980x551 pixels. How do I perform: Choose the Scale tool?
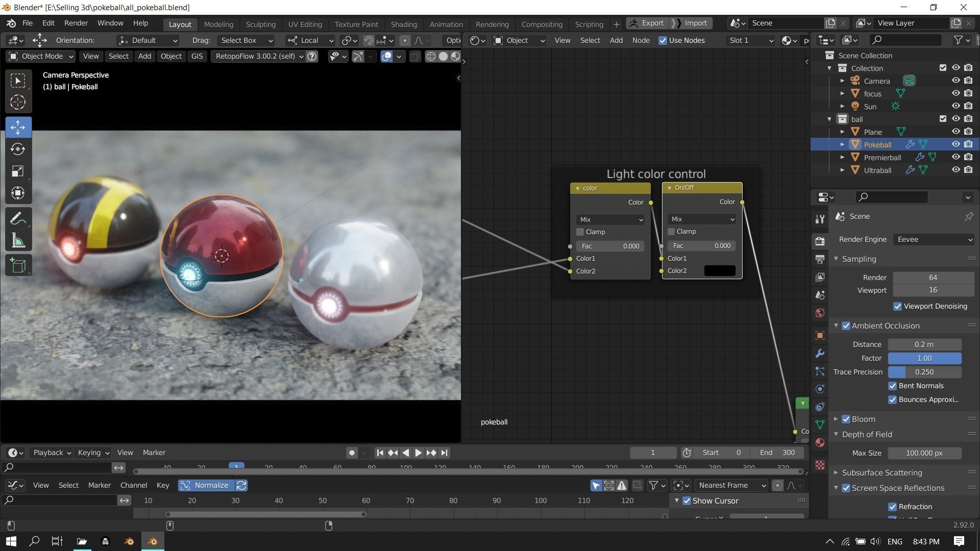(18, 171)
